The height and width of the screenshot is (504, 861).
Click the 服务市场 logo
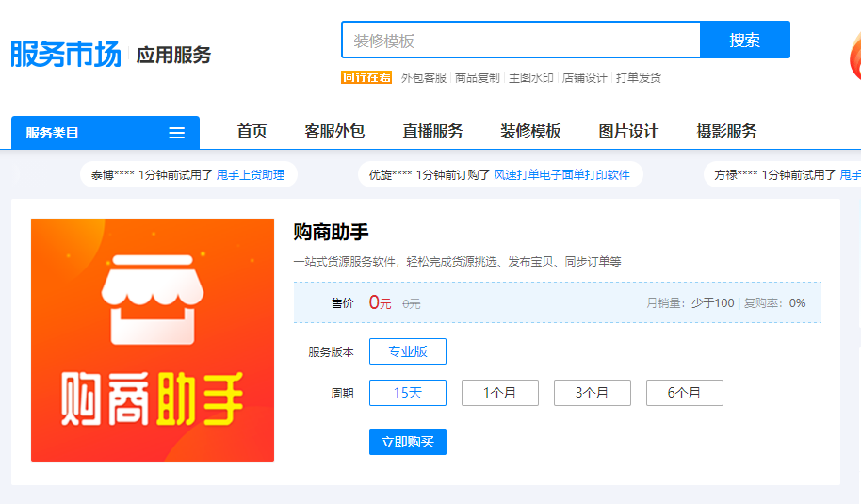[x=66, y=55]
